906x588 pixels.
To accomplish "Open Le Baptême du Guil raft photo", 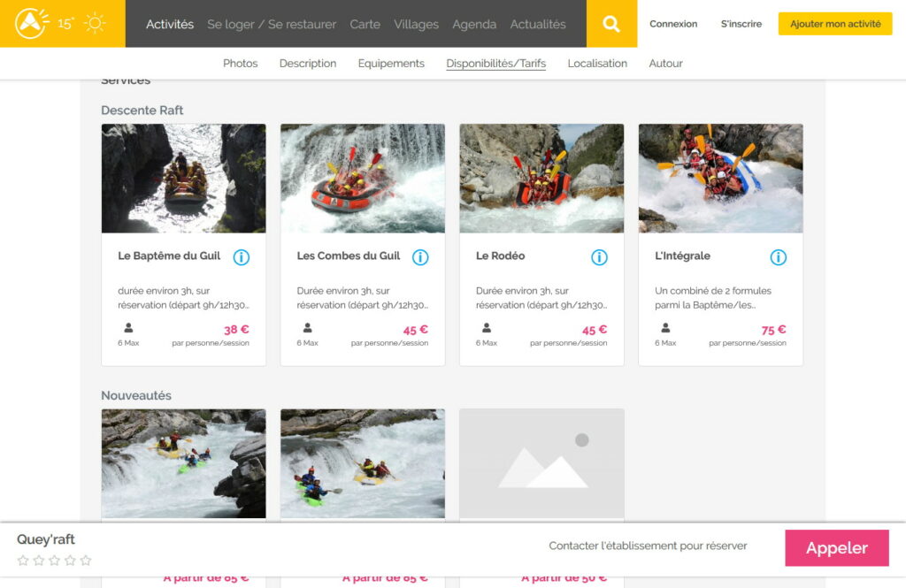I will coord(184,179).
